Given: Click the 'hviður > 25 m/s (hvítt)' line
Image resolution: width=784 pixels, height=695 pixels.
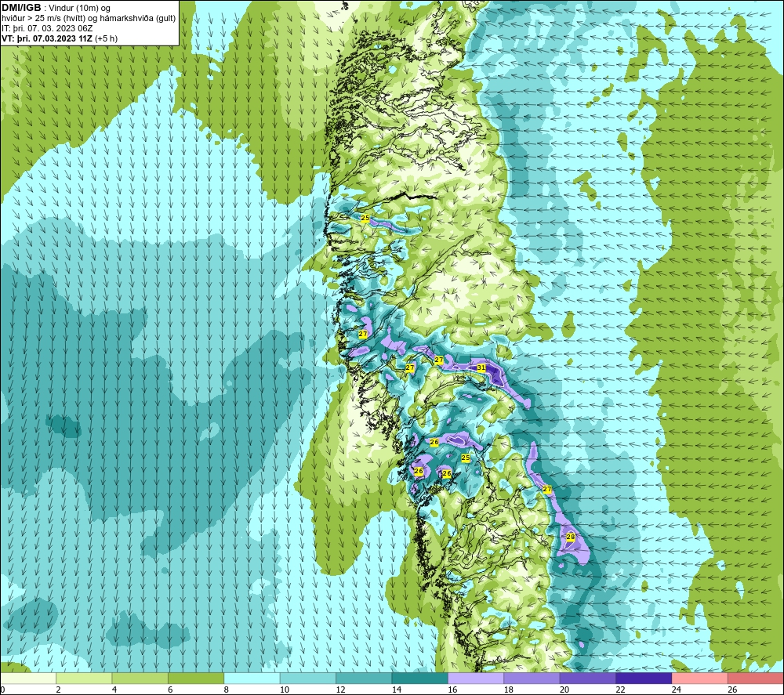Looking at the screenshot, I should point(42,18).
